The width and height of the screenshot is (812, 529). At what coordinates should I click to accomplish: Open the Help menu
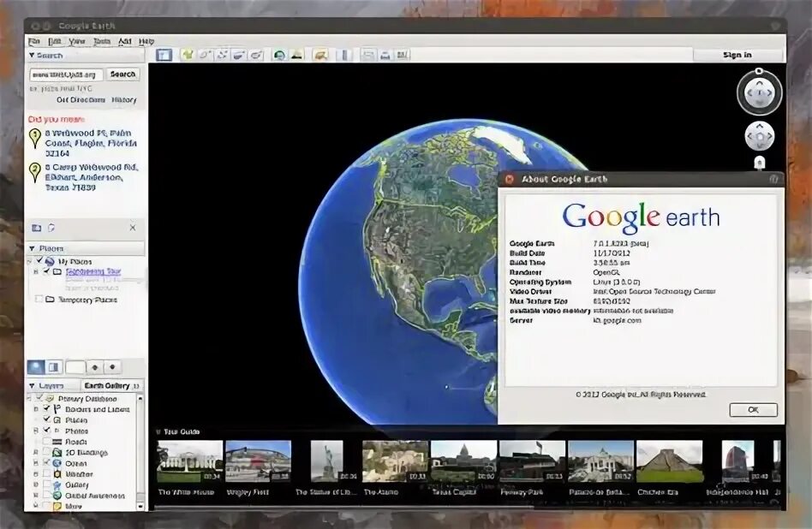point(146,41)
